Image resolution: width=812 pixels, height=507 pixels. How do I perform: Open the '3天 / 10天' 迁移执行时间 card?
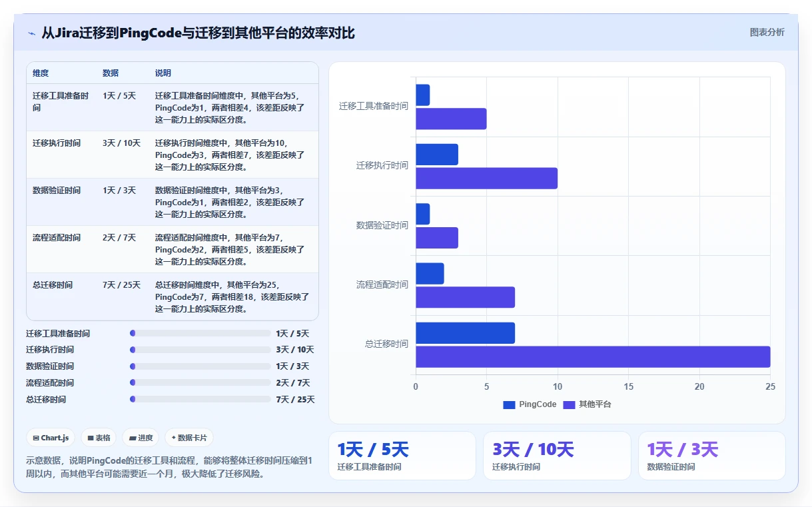[x=557, y=456]
